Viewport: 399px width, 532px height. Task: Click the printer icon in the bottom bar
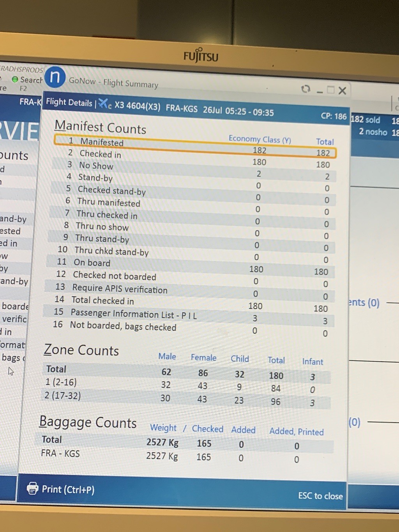pyautogui.click(x=32, y=488)
